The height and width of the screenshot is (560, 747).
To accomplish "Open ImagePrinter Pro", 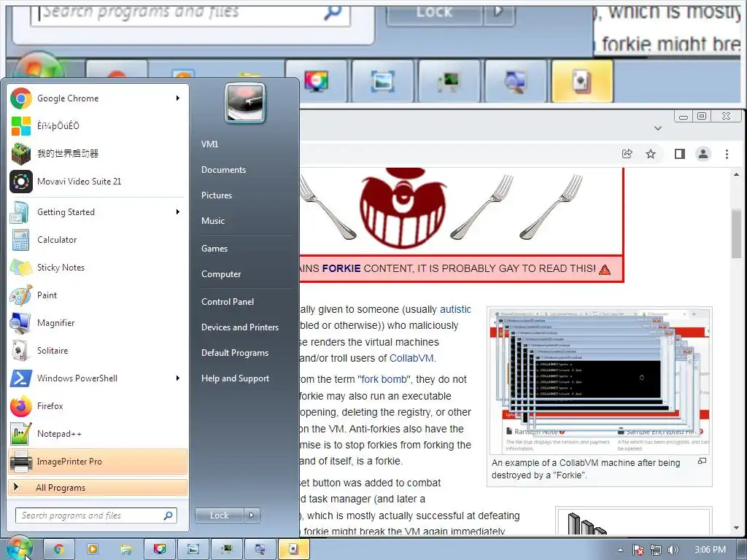I will click(98, 462).
